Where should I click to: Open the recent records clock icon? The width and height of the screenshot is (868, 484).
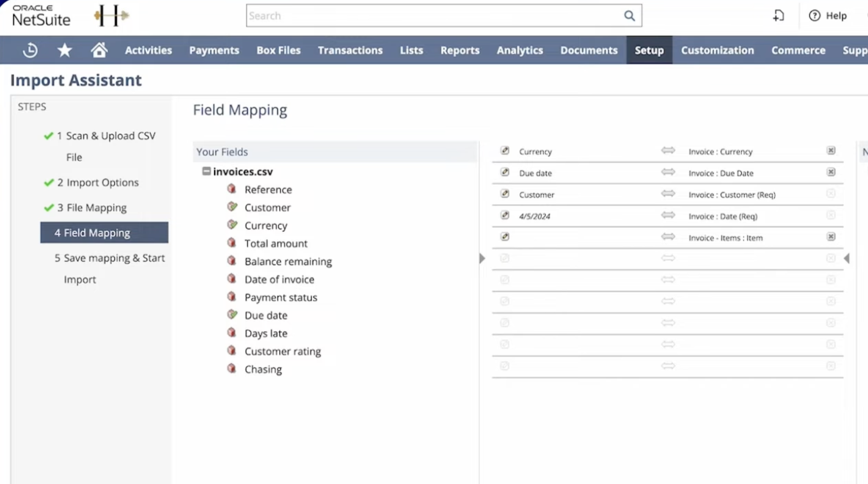tap(30, 50)
